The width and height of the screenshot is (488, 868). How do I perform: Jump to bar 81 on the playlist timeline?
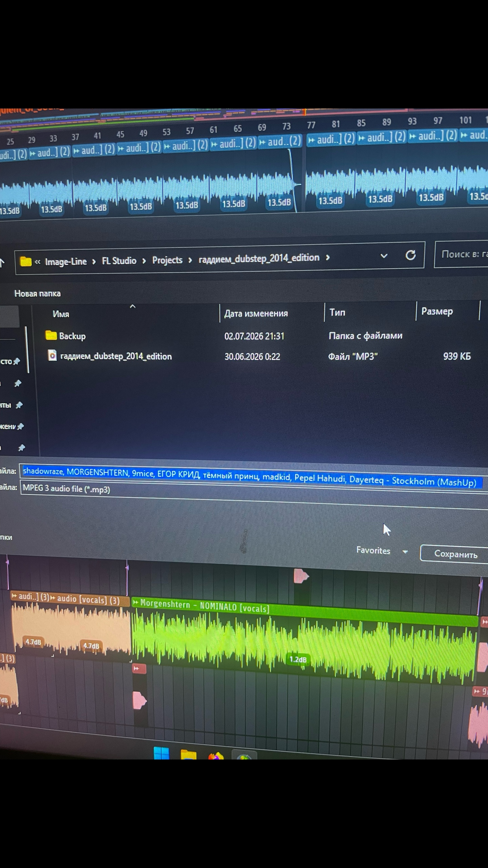(336, 124)
